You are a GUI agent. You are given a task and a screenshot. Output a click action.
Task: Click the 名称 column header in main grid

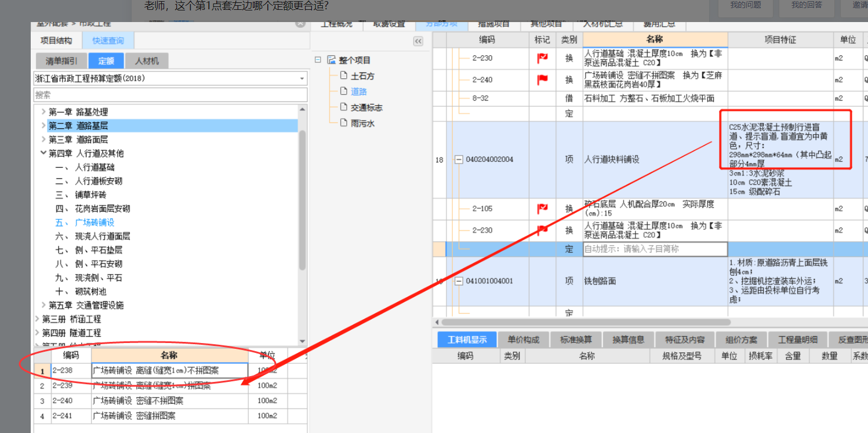click(x=655, y=39)
